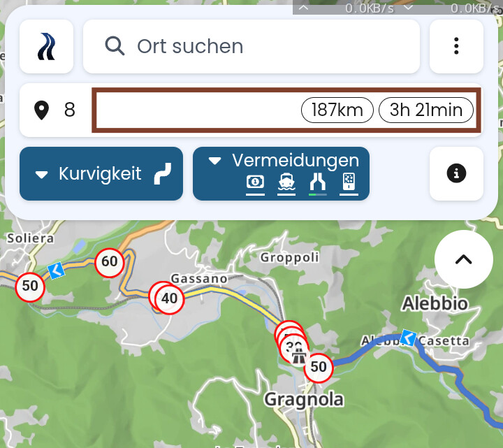The height and width of the screenshot is (448, 503).
Task: Click the blue waypoint marker near Casetta
Action: tap(408, 338)
